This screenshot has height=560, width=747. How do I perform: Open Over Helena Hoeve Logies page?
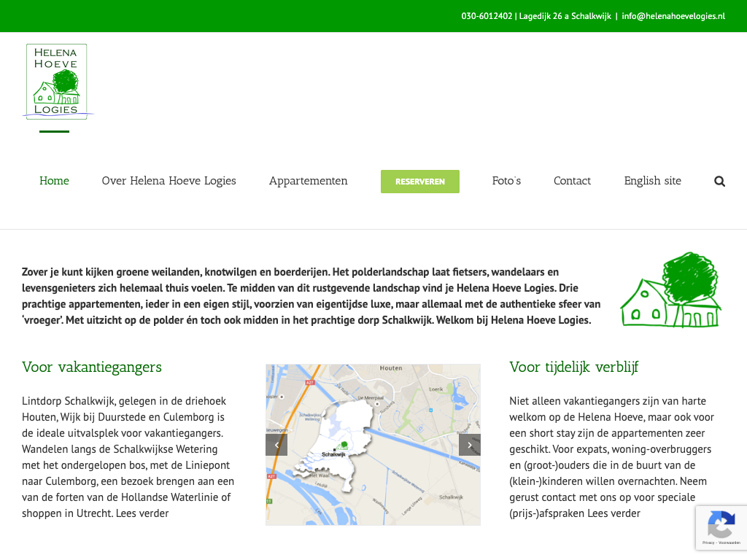tap(169, 181)
